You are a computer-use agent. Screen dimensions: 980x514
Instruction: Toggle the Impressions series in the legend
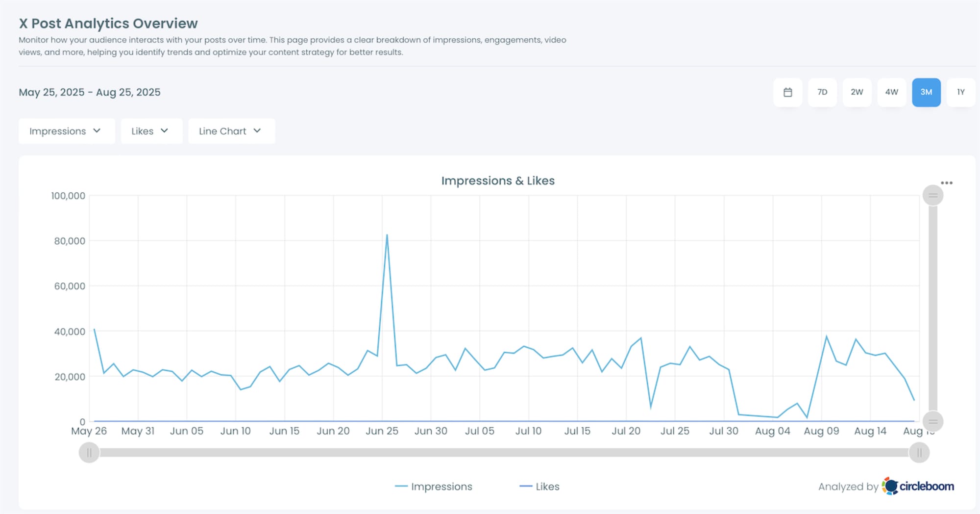(x=433, y=486)
